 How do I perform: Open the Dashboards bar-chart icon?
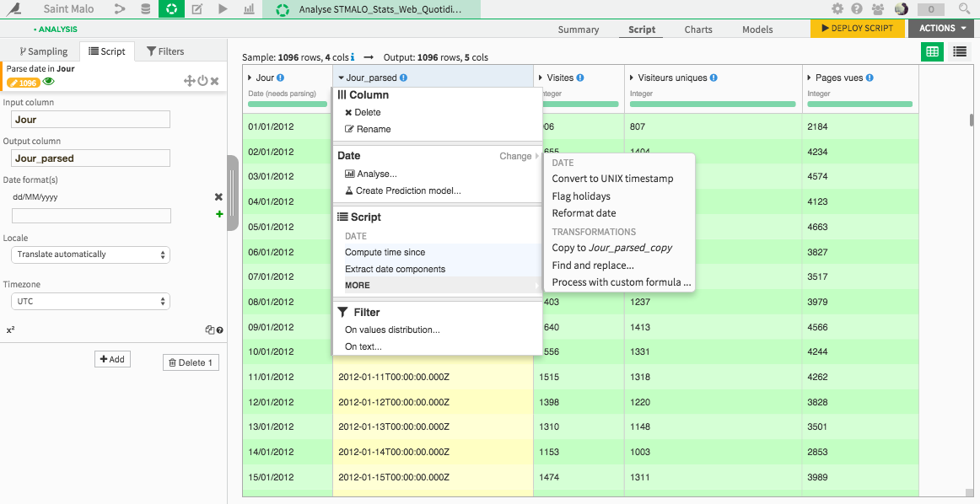tap(249, 9)
